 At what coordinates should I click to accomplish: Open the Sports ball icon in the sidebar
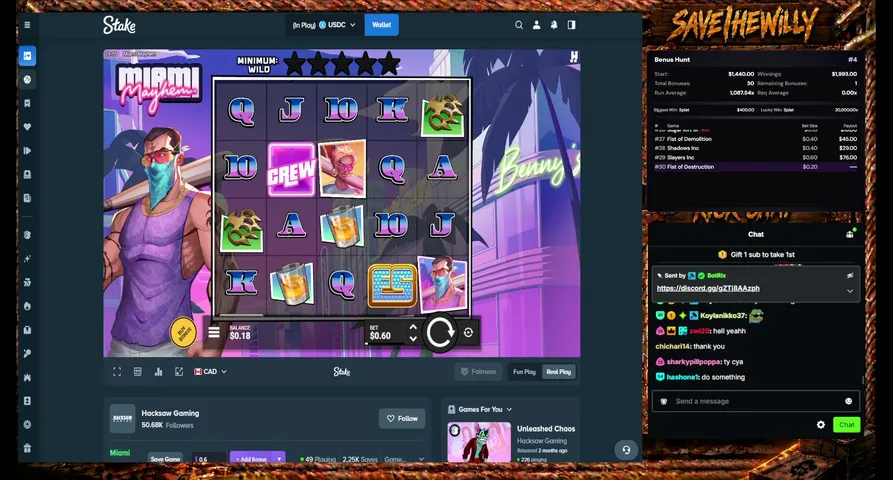tap(27, 80)
